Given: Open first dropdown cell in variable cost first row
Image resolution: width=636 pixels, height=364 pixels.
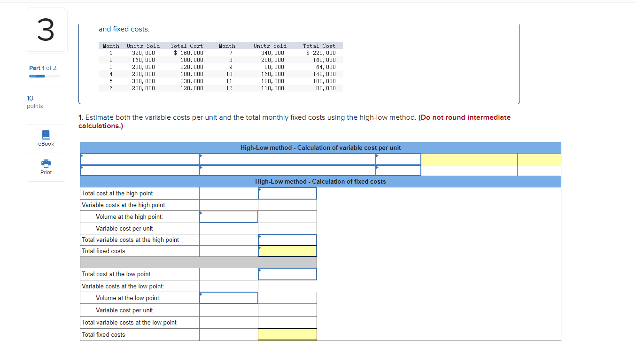Looking at the screenshot, I should pos(140,159).
